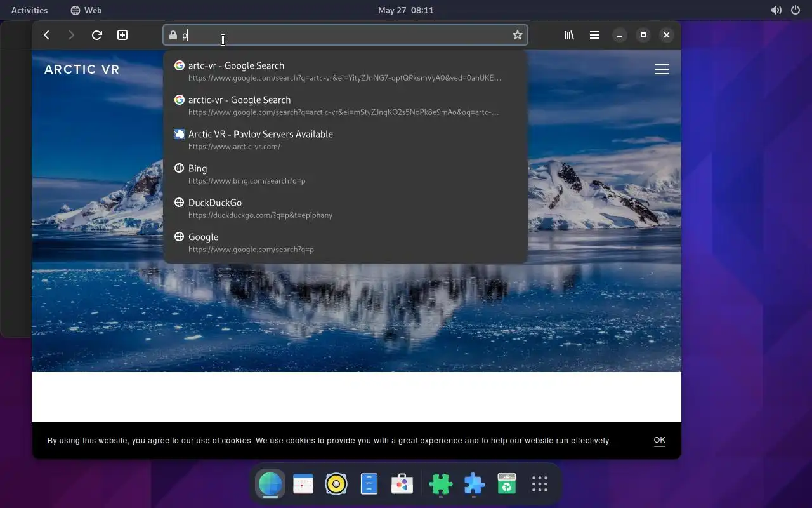Click the forward navigation arrow
This screenshot has height=508, width=812.
71,36
